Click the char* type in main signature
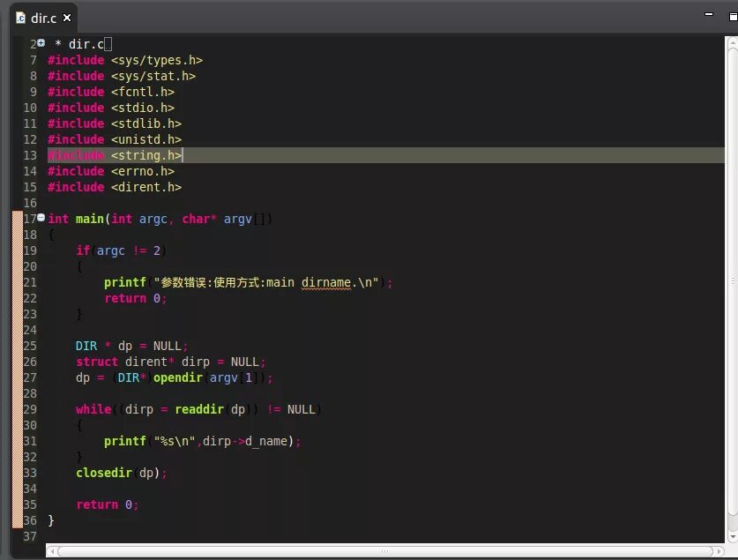This screenshot has height=560, width=738. (199, 219)
